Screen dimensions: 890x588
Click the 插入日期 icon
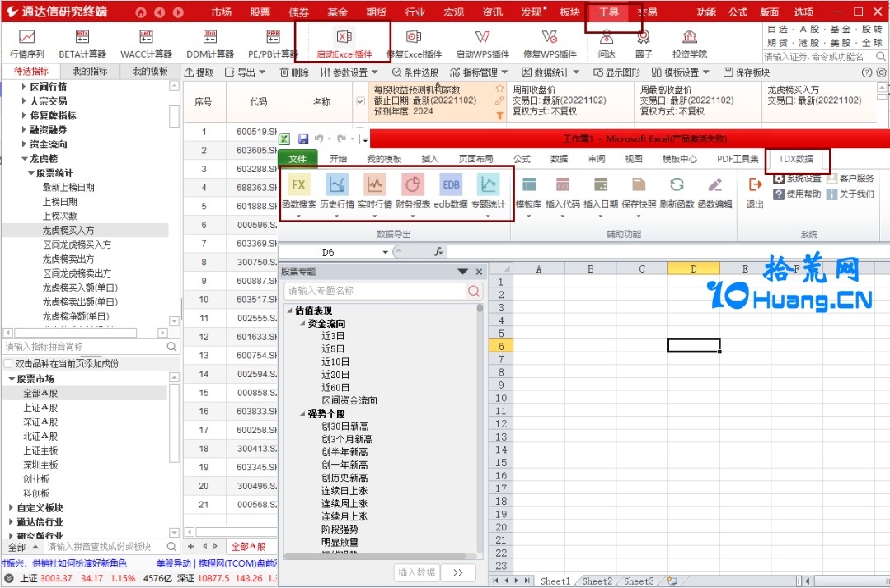(601, 184)
